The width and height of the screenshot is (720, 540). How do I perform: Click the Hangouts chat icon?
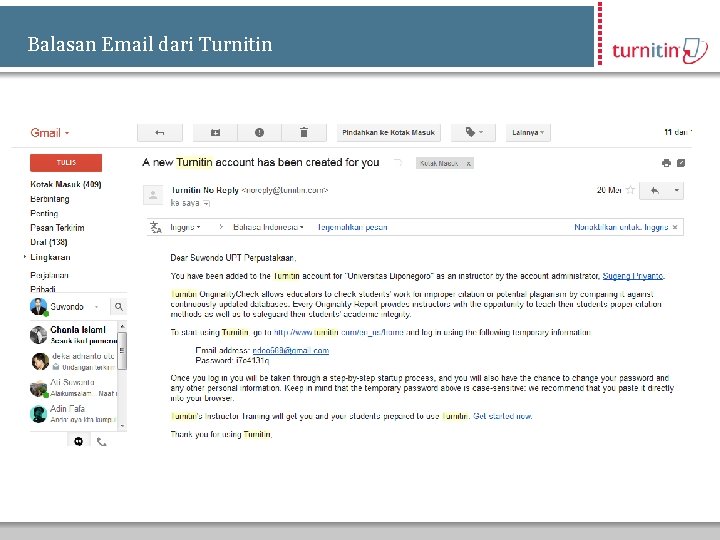[79, 441]
